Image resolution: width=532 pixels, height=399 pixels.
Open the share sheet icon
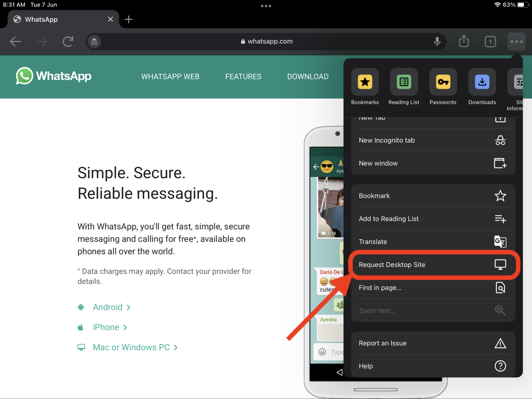tap(464, 41)
